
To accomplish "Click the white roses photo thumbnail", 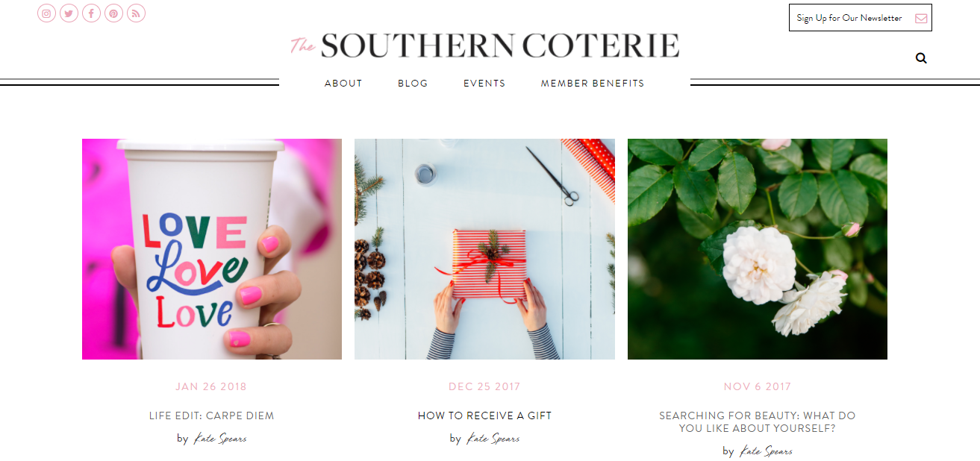I will [x=758, y=249].
